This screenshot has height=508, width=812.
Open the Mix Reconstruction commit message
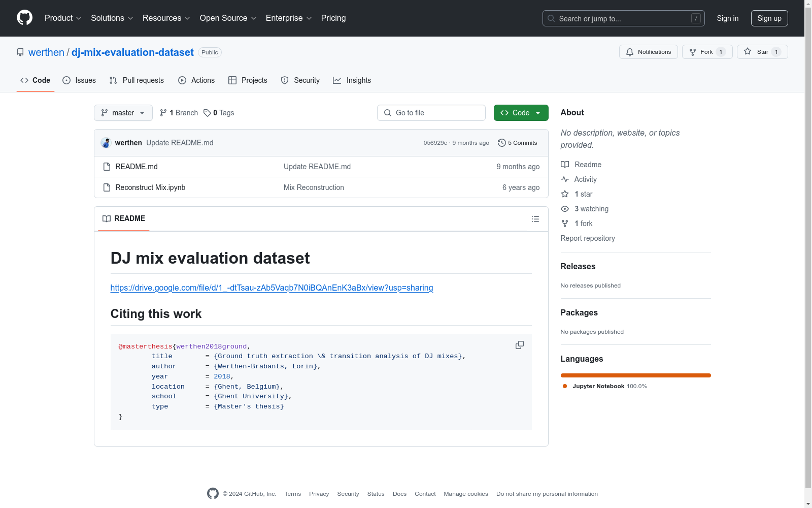tap(314, 187)
